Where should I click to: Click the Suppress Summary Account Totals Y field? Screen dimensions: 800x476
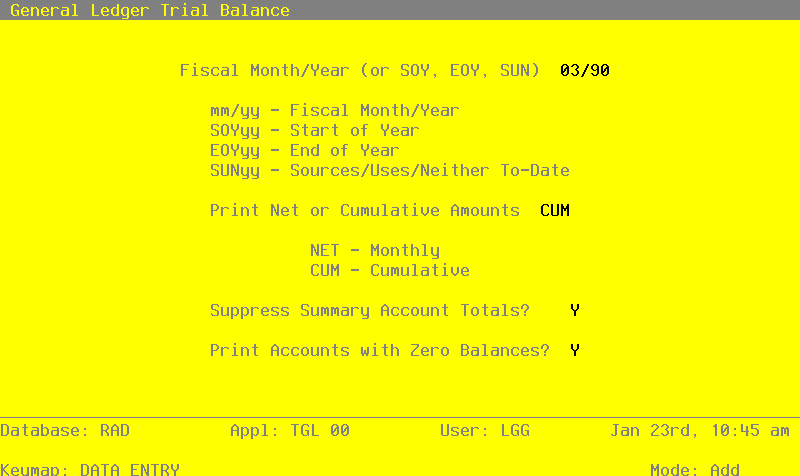pyautogui.click(x=575, y=310)
